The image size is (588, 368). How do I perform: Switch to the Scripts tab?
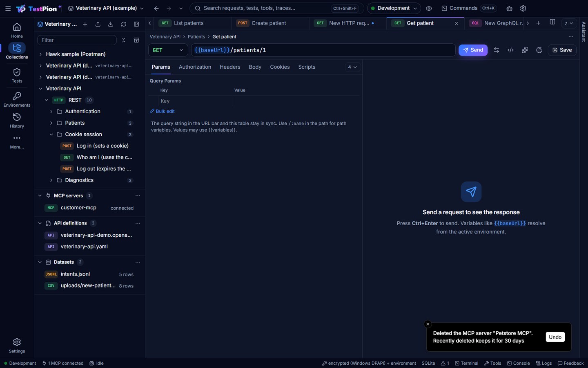click(307, 67)
